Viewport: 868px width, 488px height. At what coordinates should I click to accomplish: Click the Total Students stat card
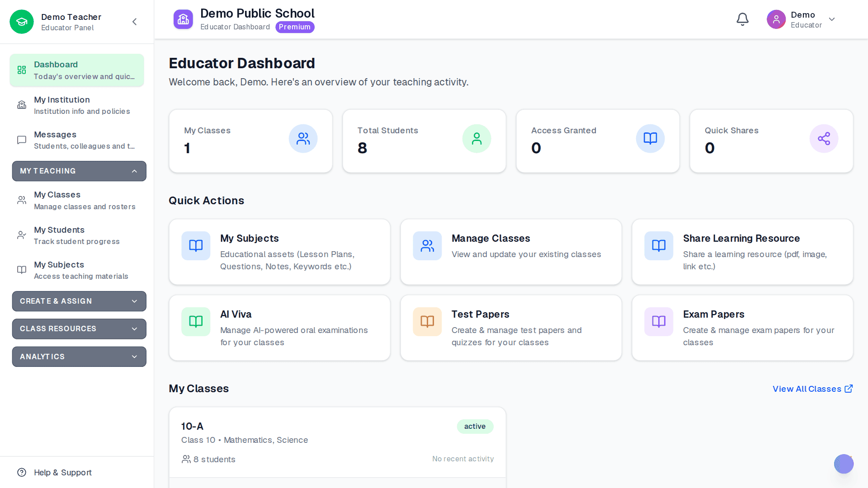424,141
